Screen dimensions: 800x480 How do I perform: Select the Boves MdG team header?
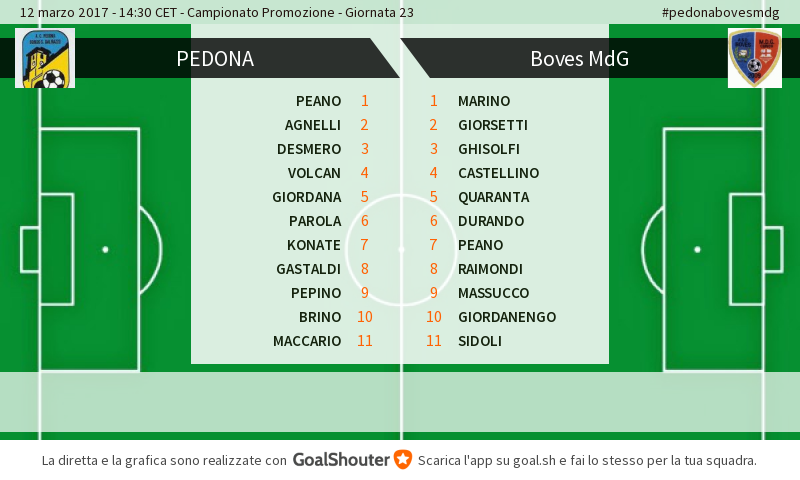pyautogui.click(x=580, y=59)
